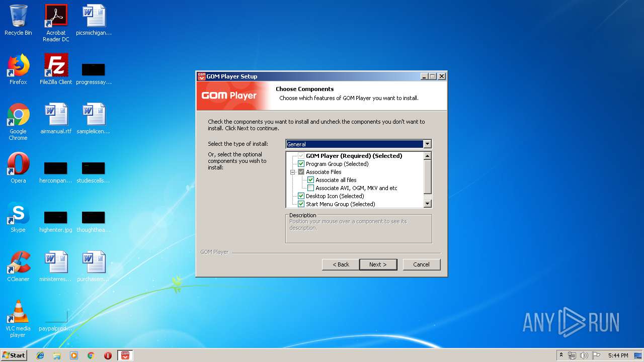This screenshot has height=362, width=644.
Task: Click the GOM Player Setup title icon
Action: (x=201, y=76)
